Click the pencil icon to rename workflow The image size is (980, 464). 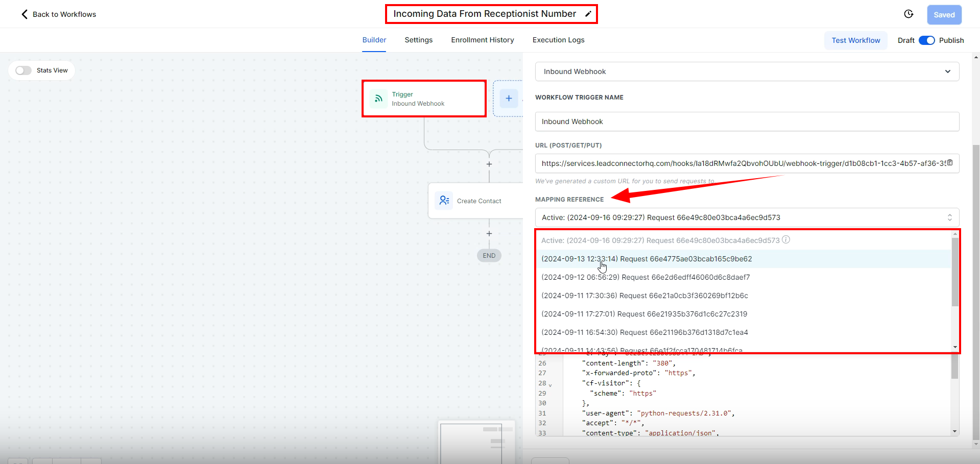(x=588, y=14)
